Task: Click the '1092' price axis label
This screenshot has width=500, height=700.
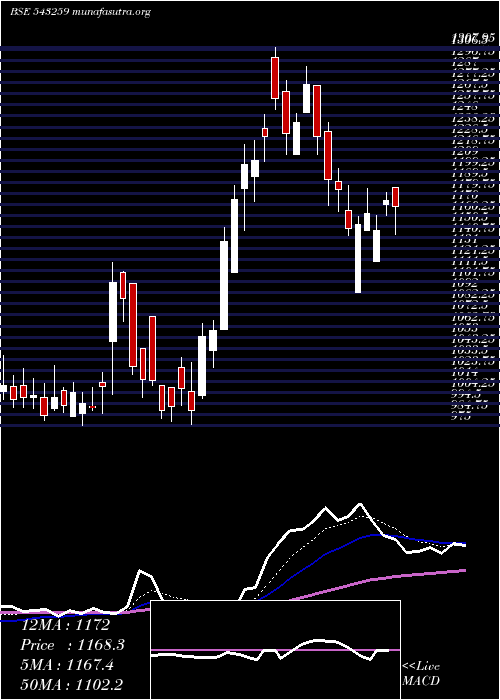Action: 465,283
